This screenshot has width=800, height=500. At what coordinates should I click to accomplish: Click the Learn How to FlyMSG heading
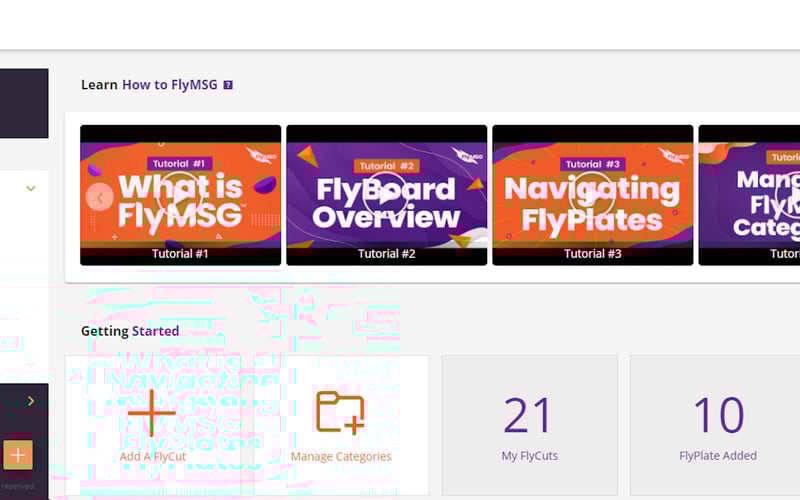[149, 85]
